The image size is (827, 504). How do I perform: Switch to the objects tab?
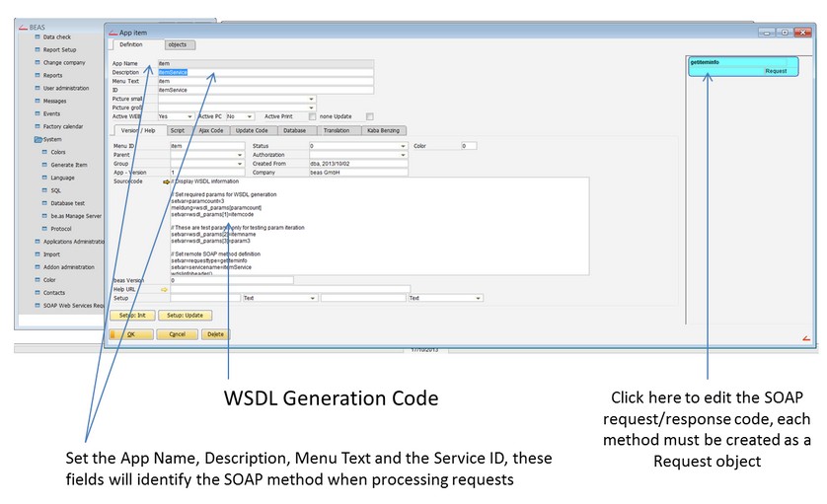[178, 44]
